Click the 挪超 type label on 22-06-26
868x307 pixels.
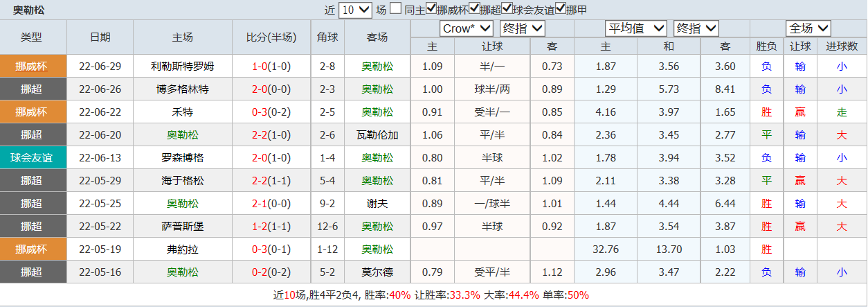(31, 89)
